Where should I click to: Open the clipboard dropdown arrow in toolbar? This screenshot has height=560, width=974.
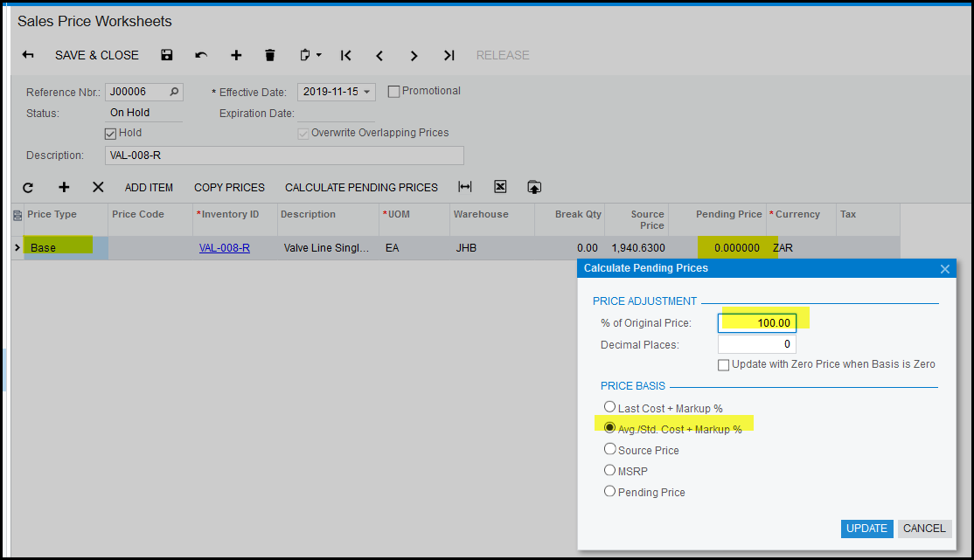click(x=318, y=55)
